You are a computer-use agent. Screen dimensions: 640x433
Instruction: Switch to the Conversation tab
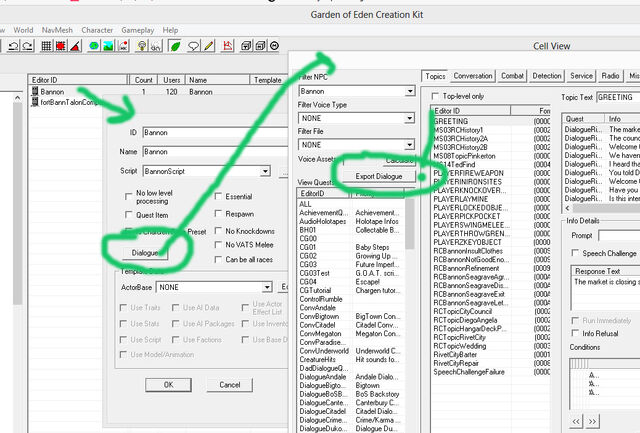tap(473, 76)
